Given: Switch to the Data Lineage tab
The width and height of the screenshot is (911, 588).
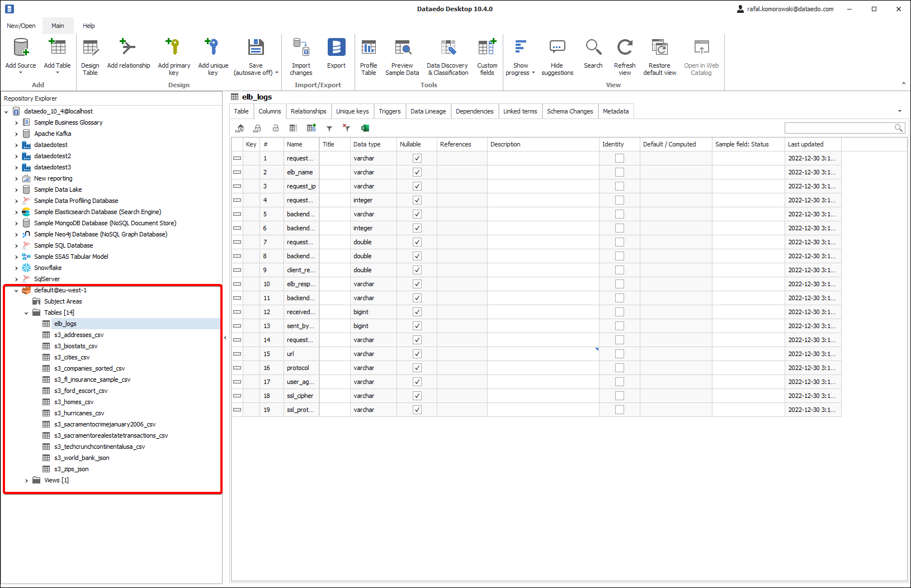Looking at the screenshot, I should tap(428, 111).
